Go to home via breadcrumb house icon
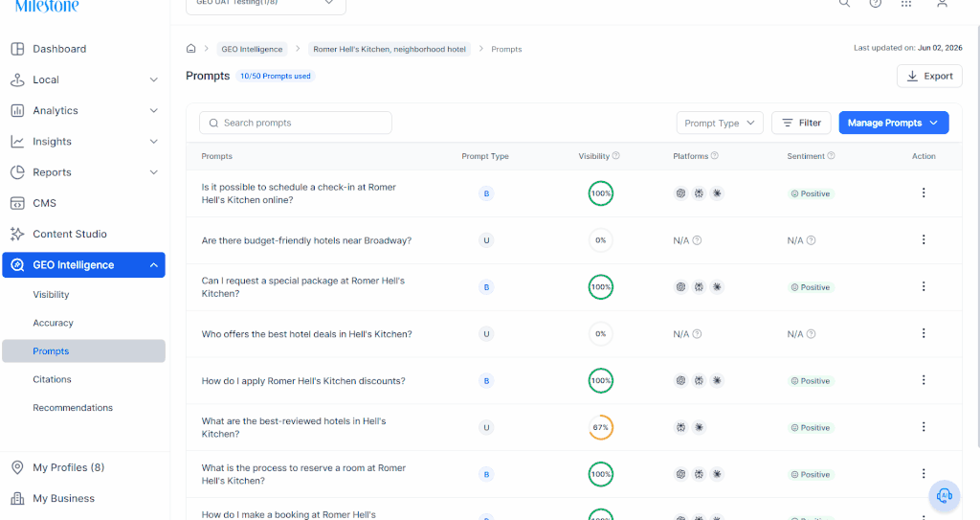The height and width of the screenshot is (520, 980). [x=191, y=49]
